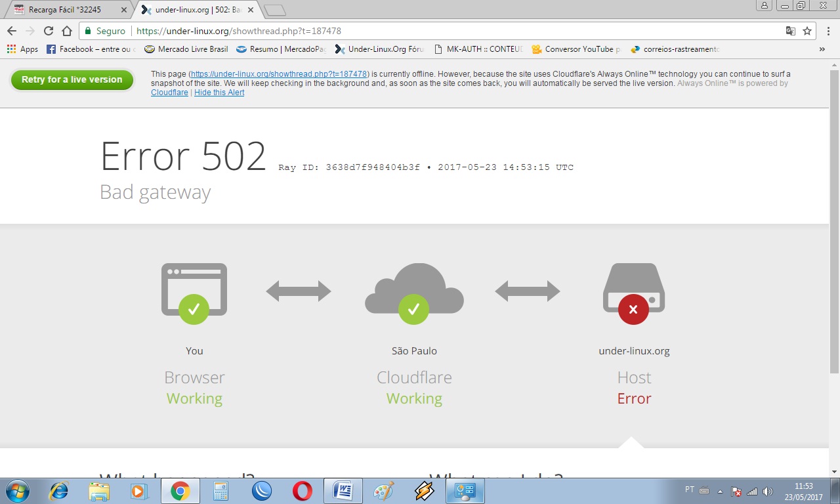Switch to the Recarga Fácil tab

[69, 10]
